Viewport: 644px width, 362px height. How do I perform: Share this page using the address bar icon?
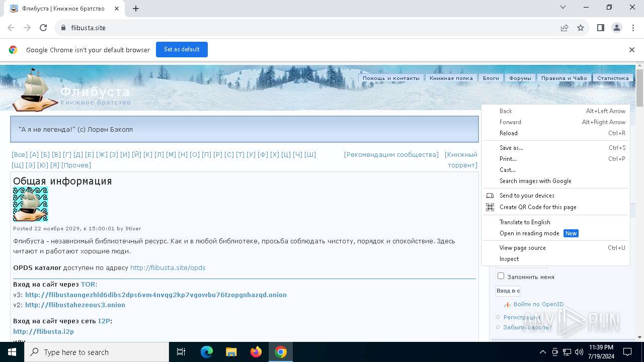coord(565,28)
